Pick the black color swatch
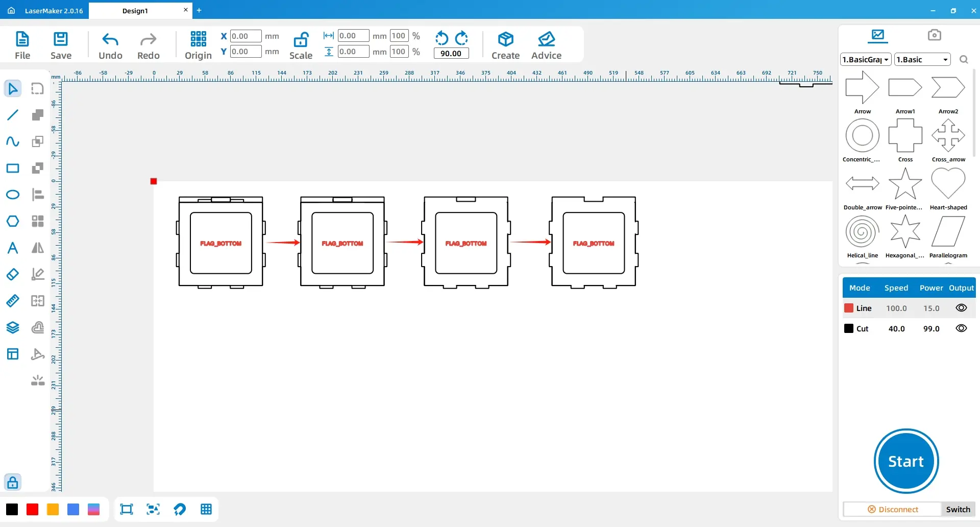 tap(12, 509)
